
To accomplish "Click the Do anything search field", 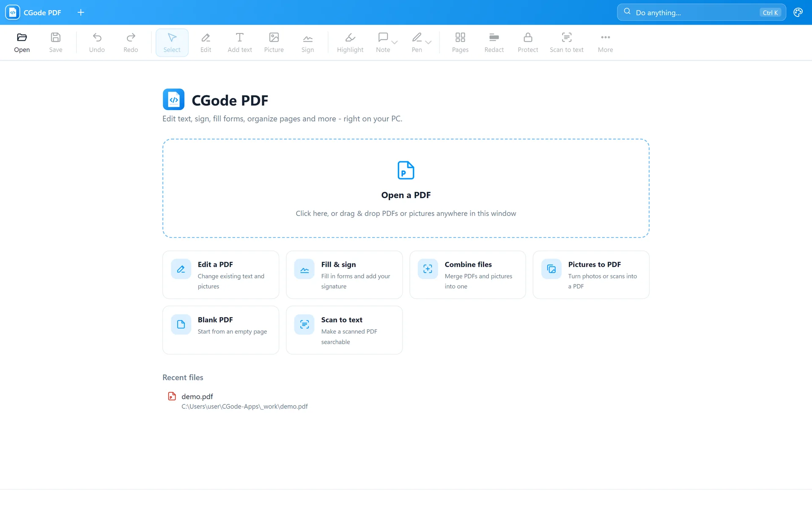I will coord(701,12).
